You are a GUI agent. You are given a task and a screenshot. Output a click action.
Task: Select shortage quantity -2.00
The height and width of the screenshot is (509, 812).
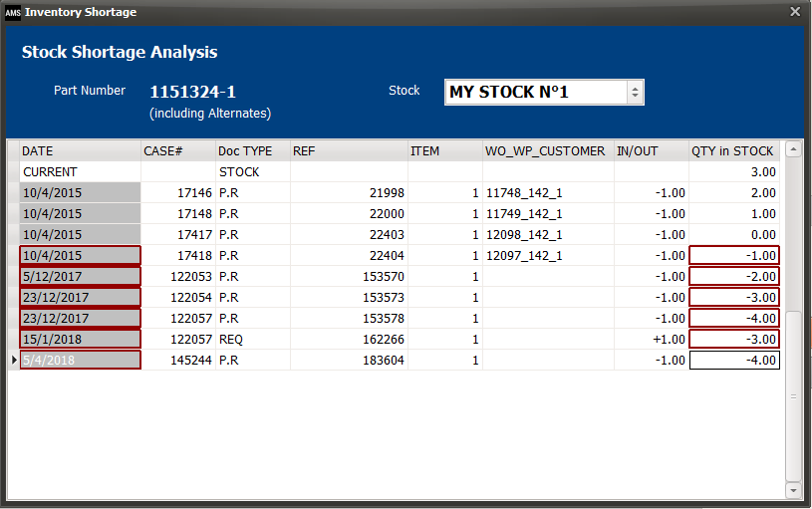[x=734, y=277]
